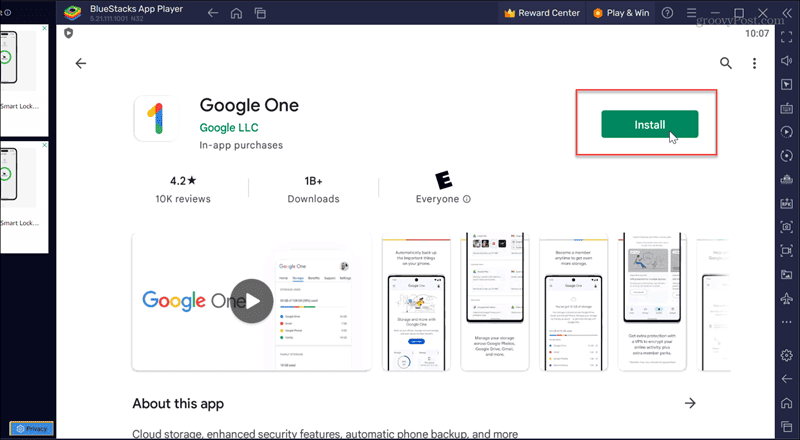The image size is (800, 440).
Task: Click the 4.2 star rating text
Action: click(183, 181)
